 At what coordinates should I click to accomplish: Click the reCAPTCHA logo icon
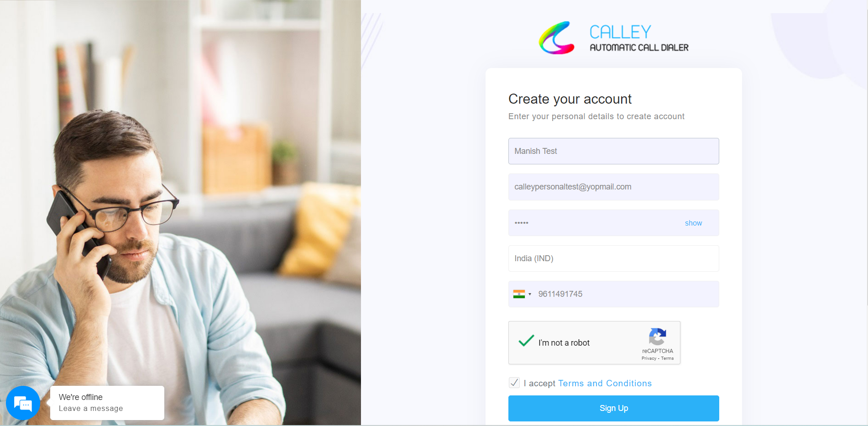(x=658, y=337)
